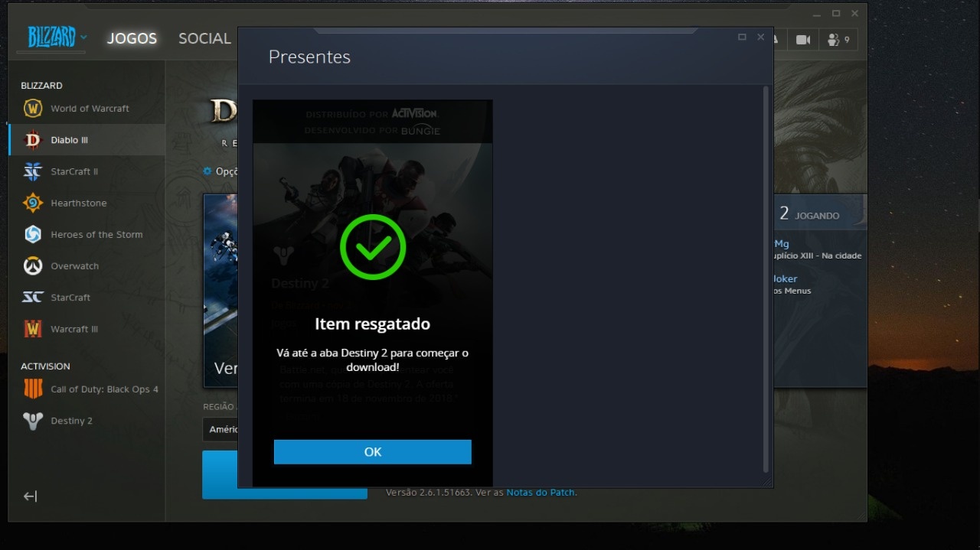This screenshot has width=980, height=550.
Task: Go to Destiny 2 in the sidebar
Action: tap(33, 421)
